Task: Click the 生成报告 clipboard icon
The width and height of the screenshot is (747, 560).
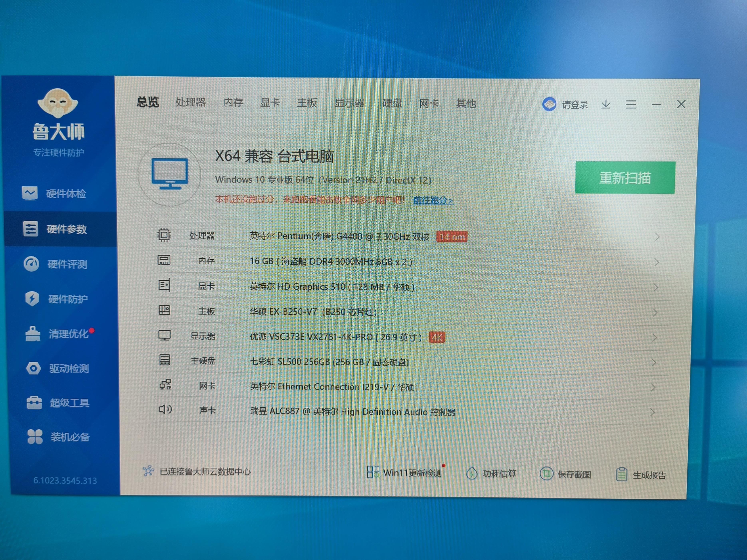Action: (x=622, y=474)
